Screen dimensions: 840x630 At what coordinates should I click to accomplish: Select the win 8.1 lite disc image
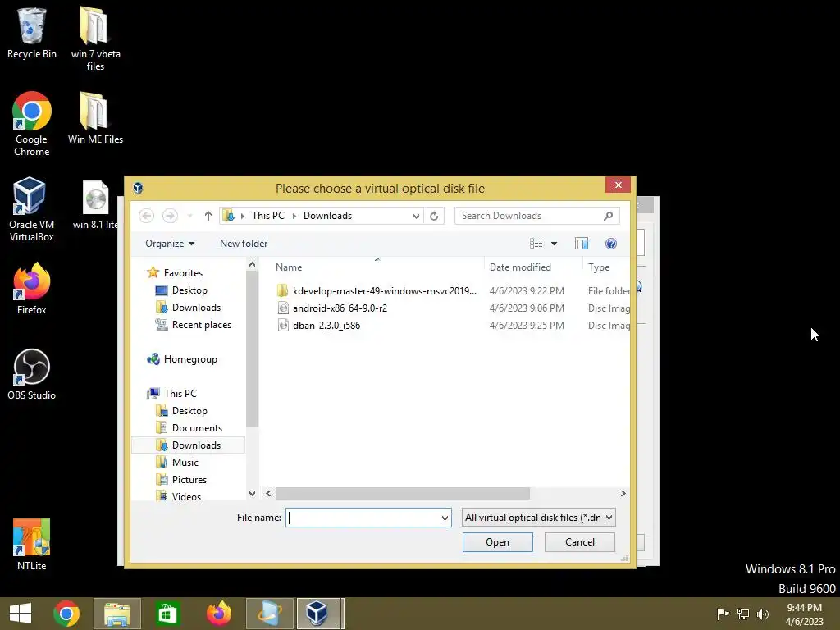click(95, 206)
